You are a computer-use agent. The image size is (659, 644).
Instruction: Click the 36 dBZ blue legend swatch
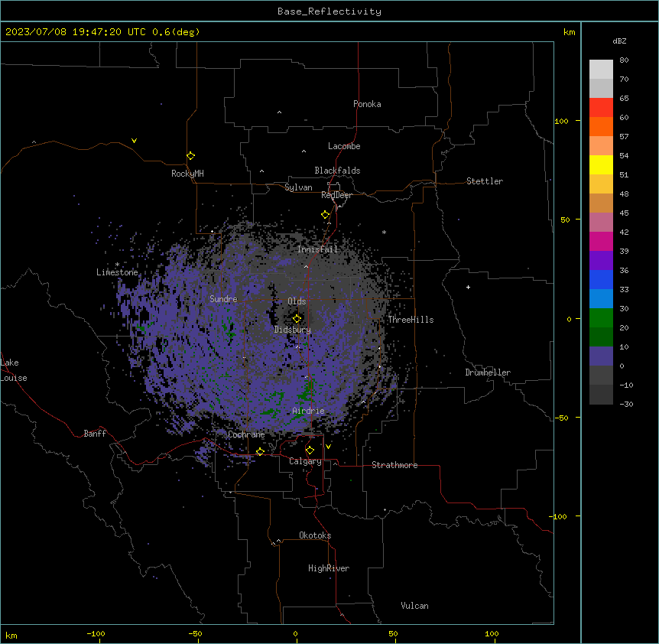tap(601, 279)
